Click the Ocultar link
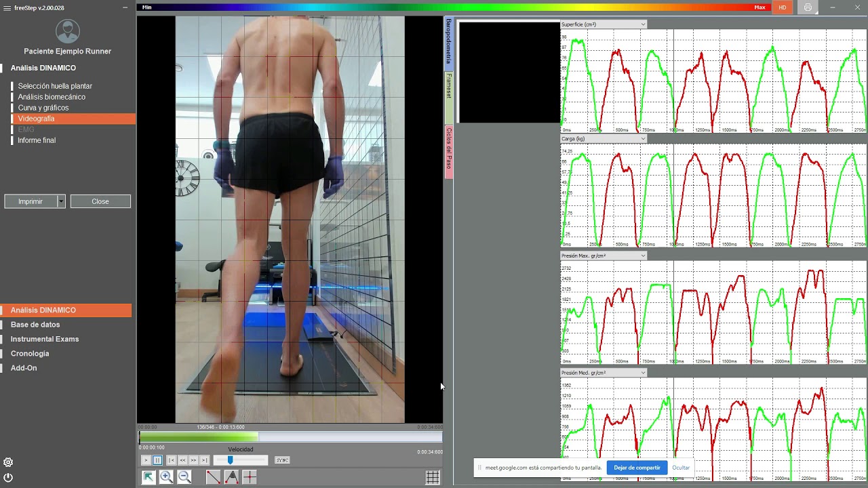The height and width of the screenshot is (488, 868). pos(681,468)
